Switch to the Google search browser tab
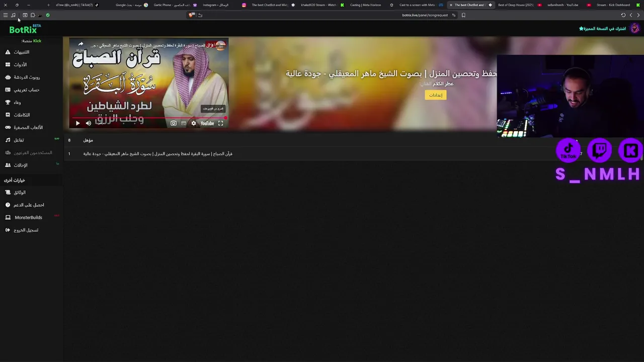Image resolution: width=644 pixels, height=362 pixels. click(x=132, y=5)
